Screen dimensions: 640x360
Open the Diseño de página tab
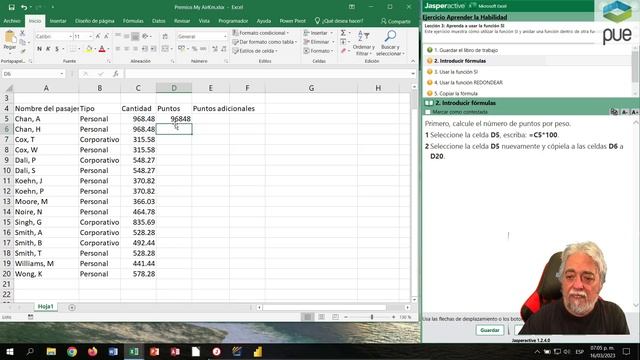(x=95, y=21)
